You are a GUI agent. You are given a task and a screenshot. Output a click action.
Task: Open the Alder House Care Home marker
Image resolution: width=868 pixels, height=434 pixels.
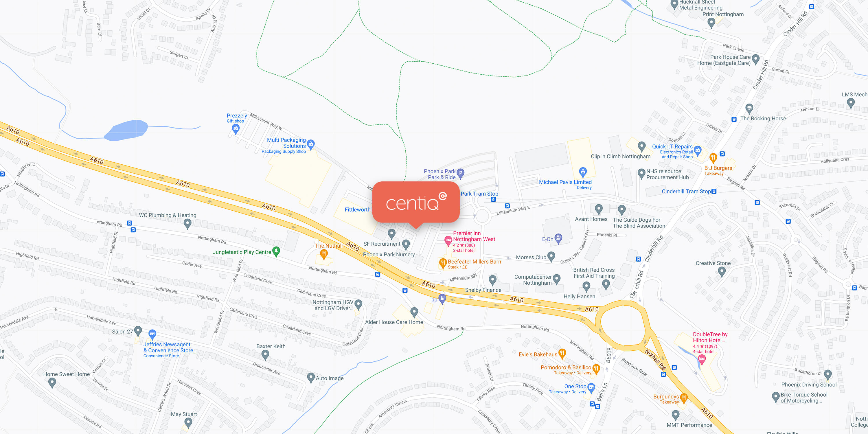pyautogui.click(x=414, y=312)
